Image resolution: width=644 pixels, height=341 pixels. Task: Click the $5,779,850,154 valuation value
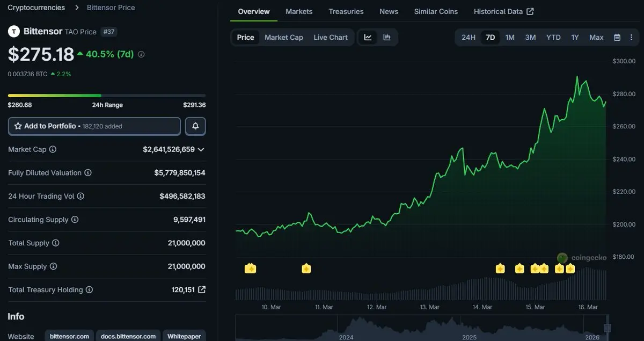click(x=180, y=173)
